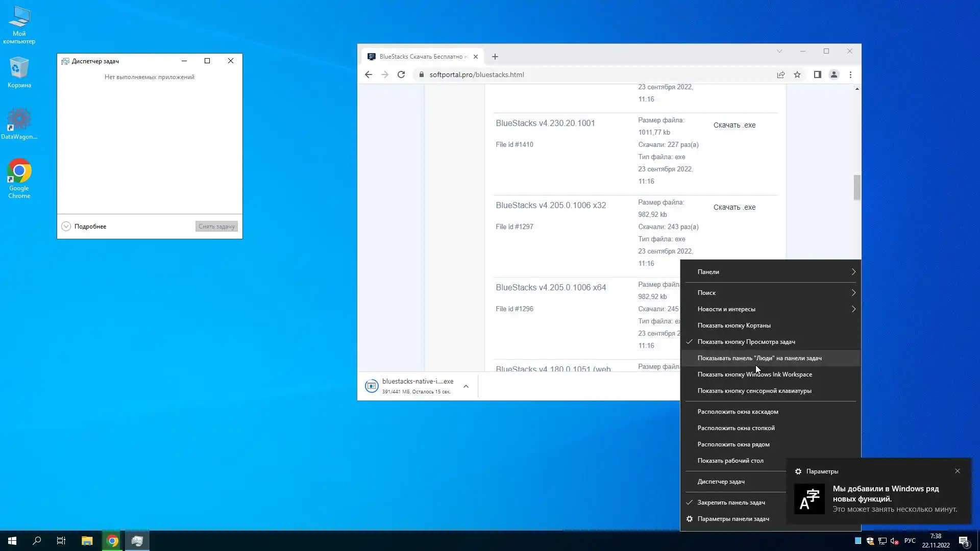Click share page icon in address bar
980x551 pixels.
pos(780,74)
